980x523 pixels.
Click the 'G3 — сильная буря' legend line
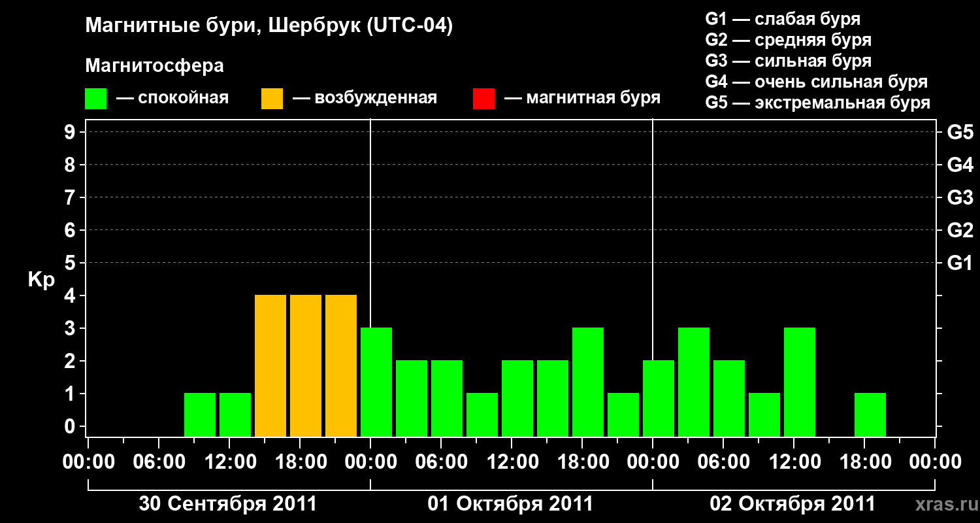tap(788, 61)
